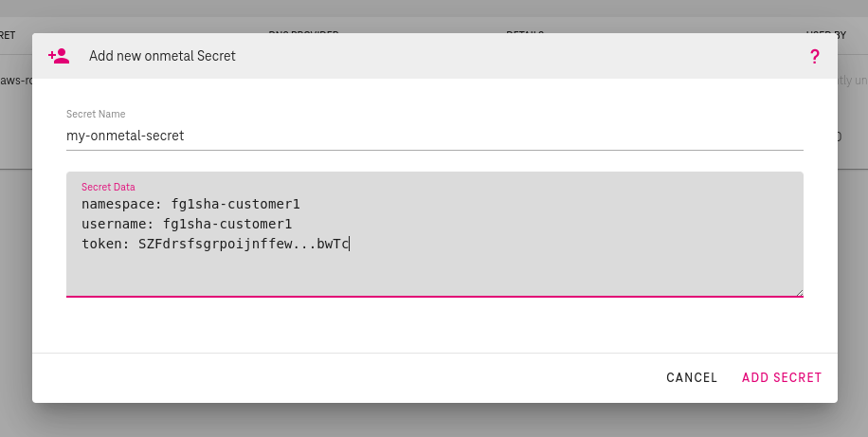Image resolution: width=868 pixels, height=437 pixels.
Task: Click the Secret Data resize handle
Action: [x=799, y=293]
